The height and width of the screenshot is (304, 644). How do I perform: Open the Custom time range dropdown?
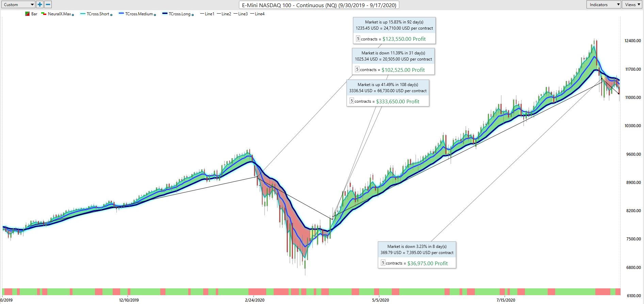pos(18,4)
